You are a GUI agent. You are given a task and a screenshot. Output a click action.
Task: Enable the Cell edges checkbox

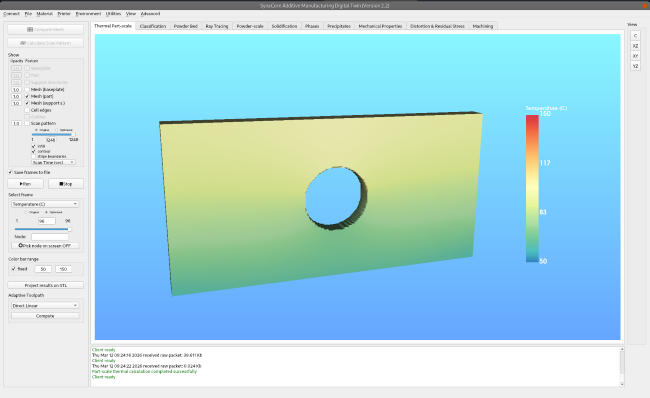point(27,110)
